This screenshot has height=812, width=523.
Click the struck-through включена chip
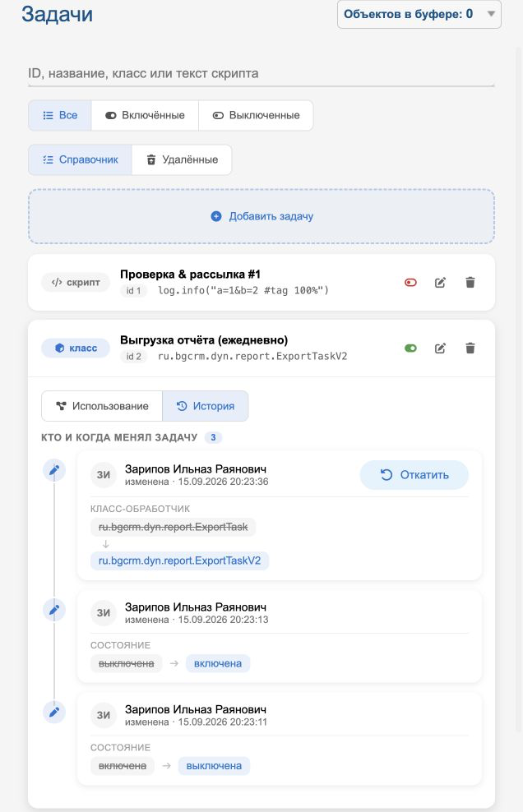123,766
